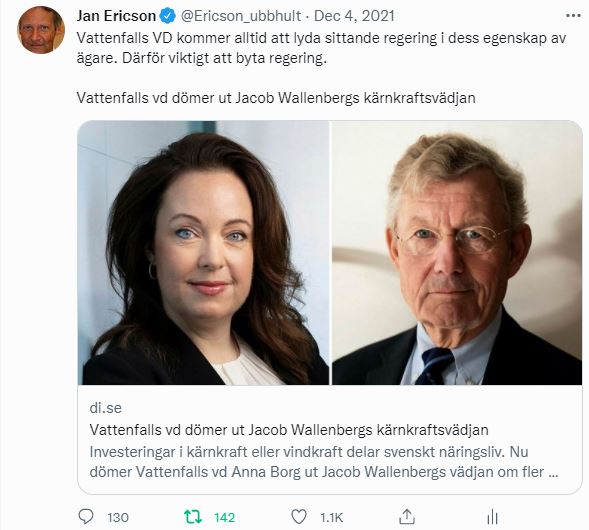Image resolution: width=589 pixels, height=530 pixels.
Task: Click the Jan Ericson display name
Action: tap(116, 16)
